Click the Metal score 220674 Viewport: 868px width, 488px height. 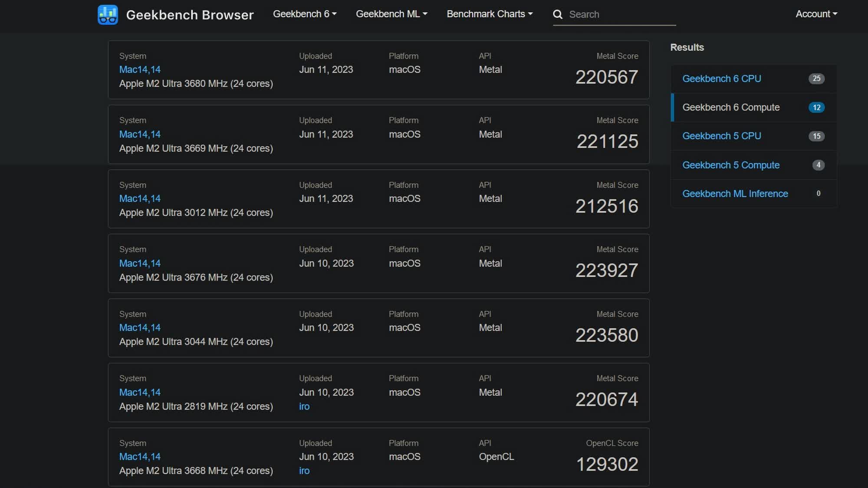point(607,399)
